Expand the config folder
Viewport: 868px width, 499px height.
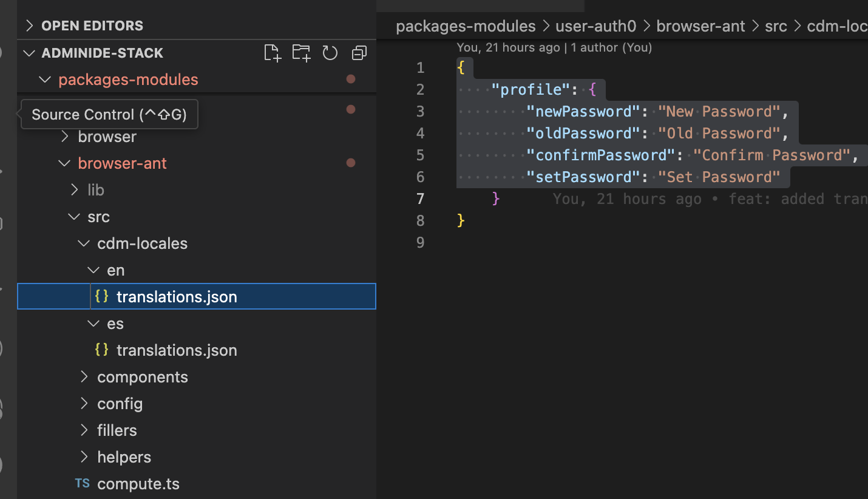coord(84,404)
